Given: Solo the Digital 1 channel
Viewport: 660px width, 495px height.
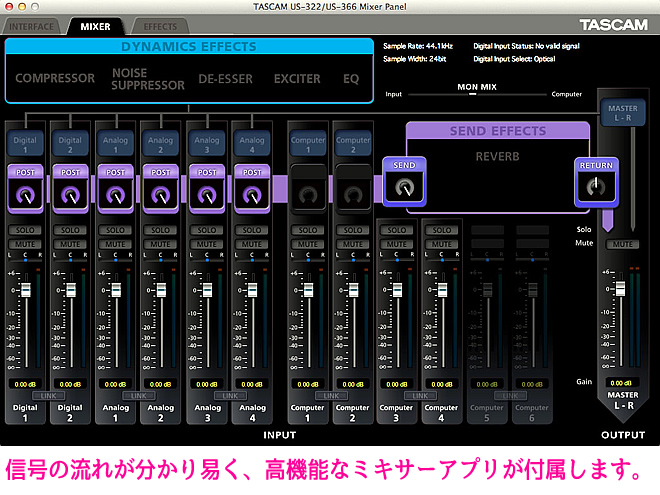Looking at the screenshot, I should [x=25, y=230].
